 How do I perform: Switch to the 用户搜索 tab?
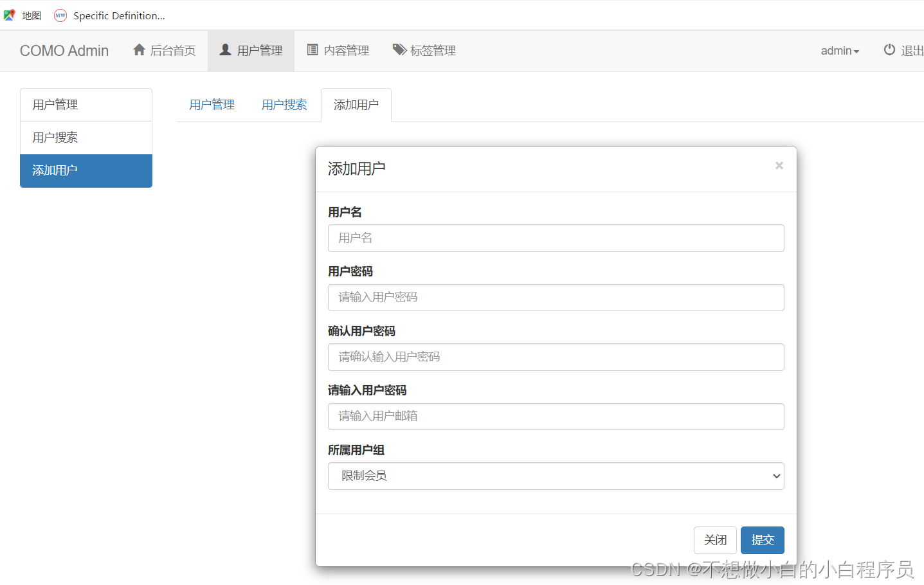(284, 105)
